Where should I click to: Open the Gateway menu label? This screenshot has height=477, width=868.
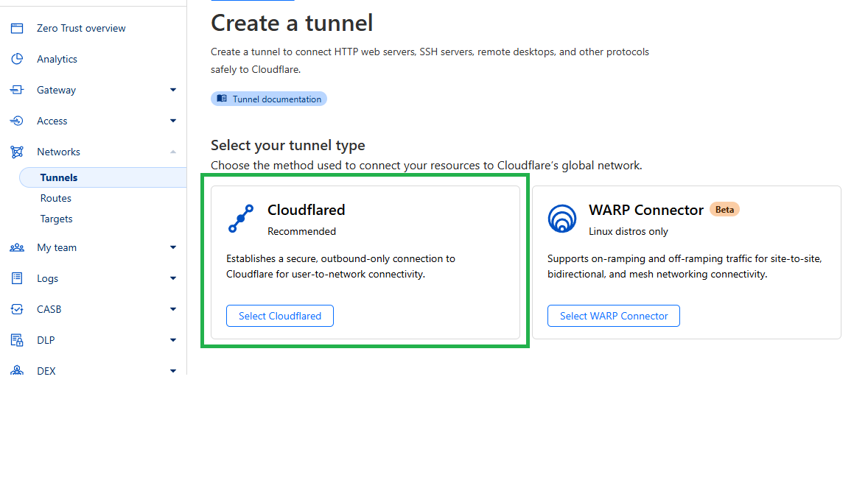(x=57, y=90)
